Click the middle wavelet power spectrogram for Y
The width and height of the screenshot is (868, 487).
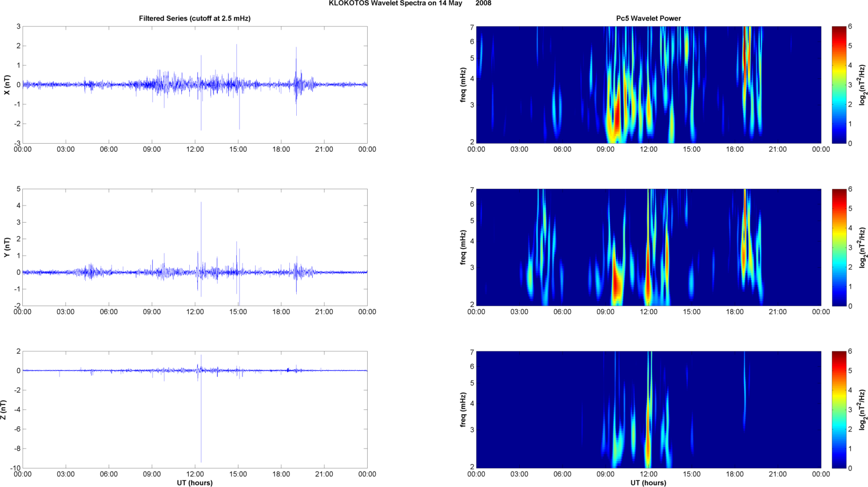tap(648, 247)
